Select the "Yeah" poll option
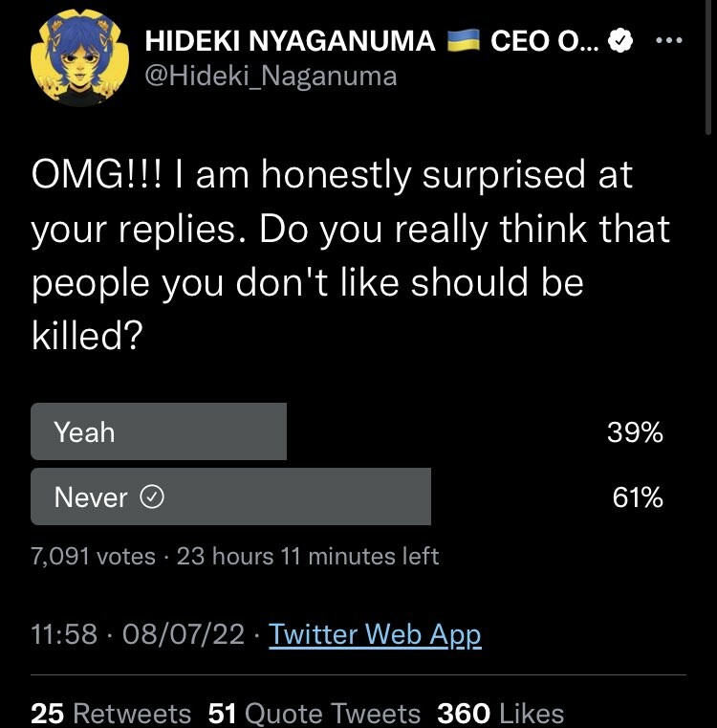Viewport: 717px width, 728px height. 159,432
